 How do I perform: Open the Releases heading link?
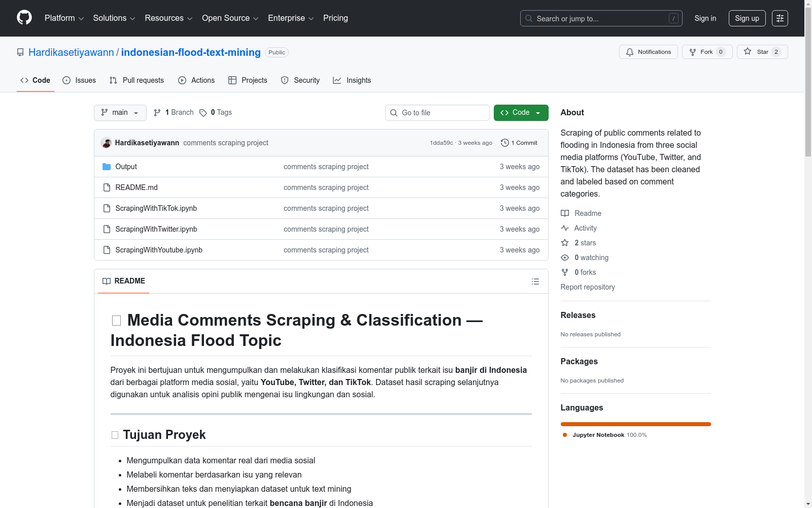tap(578, 315)
